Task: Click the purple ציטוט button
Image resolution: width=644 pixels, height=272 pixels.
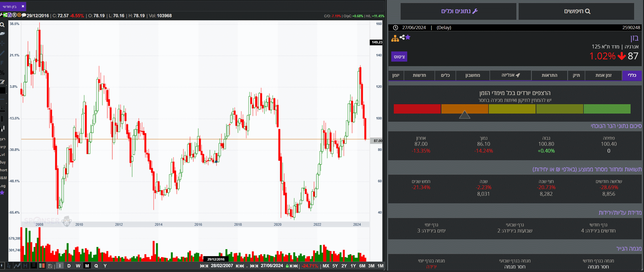Action: pos(399,57)
